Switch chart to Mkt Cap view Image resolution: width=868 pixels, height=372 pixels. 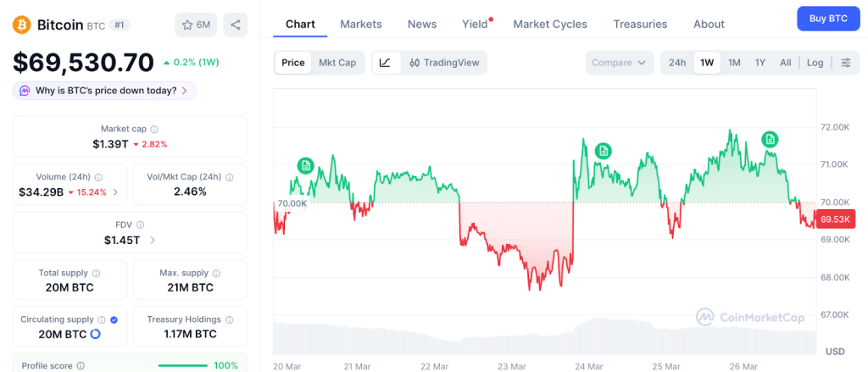[337, 63]
